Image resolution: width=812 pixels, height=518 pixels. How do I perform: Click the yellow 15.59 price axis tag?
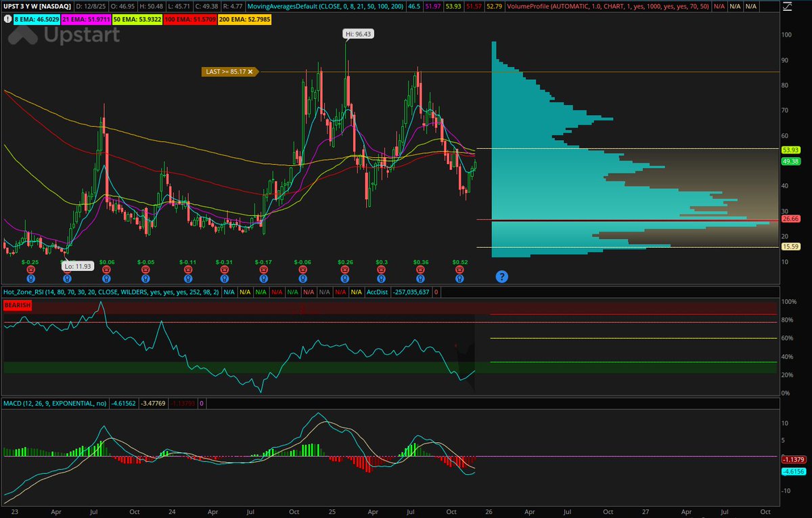pyautogui.click(x=790, y=247)
